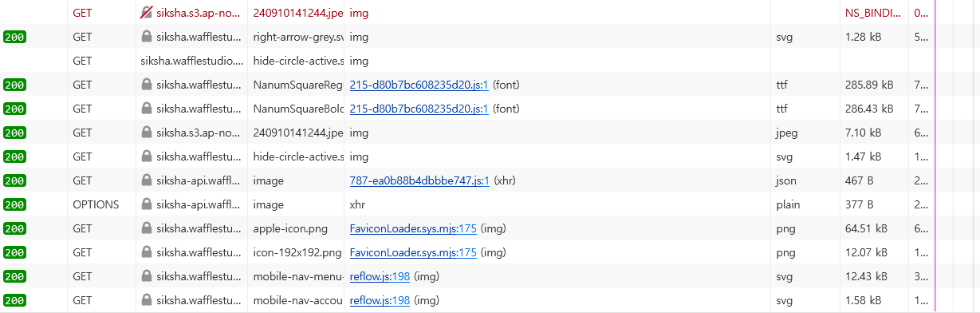Open the reflow.js:198 link in the mobile-nav-accou row
The image size is (980, 313).
click(380, 300)
